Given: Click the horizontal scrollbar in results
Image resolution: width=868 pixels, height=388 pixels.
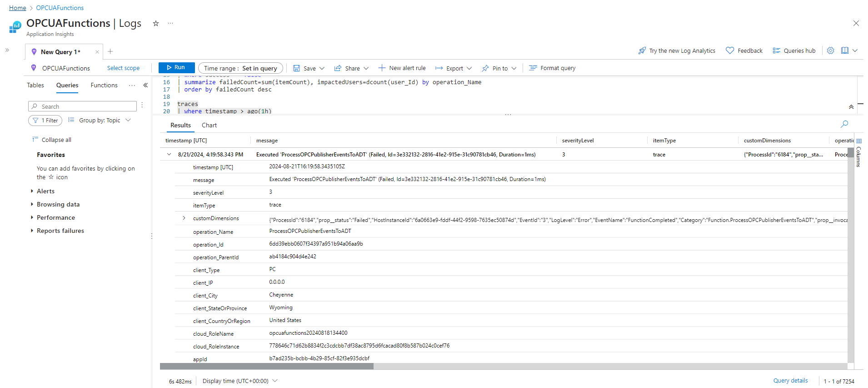Looking at the screenshot, I should [x=267, y=366].
